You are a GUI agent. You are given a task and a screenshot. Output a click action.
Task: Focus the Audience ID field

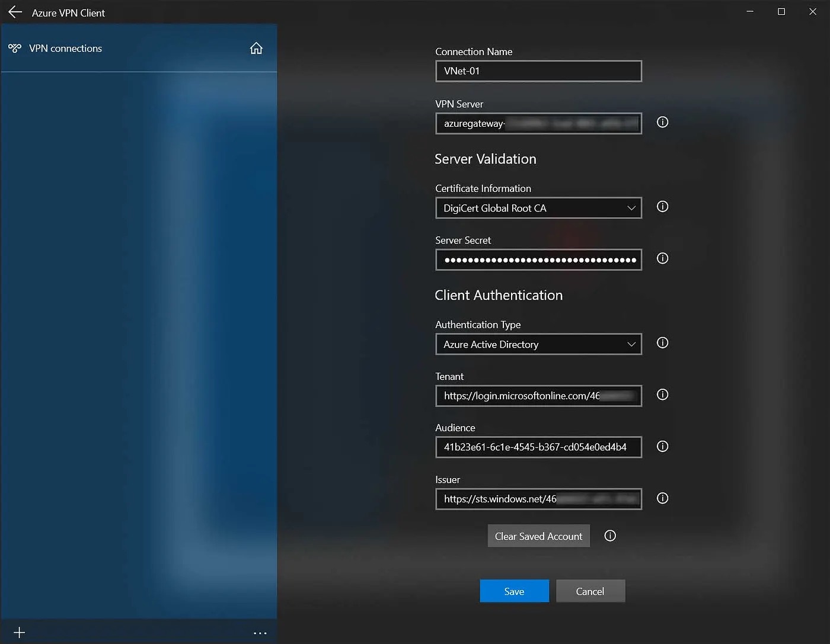538,447
